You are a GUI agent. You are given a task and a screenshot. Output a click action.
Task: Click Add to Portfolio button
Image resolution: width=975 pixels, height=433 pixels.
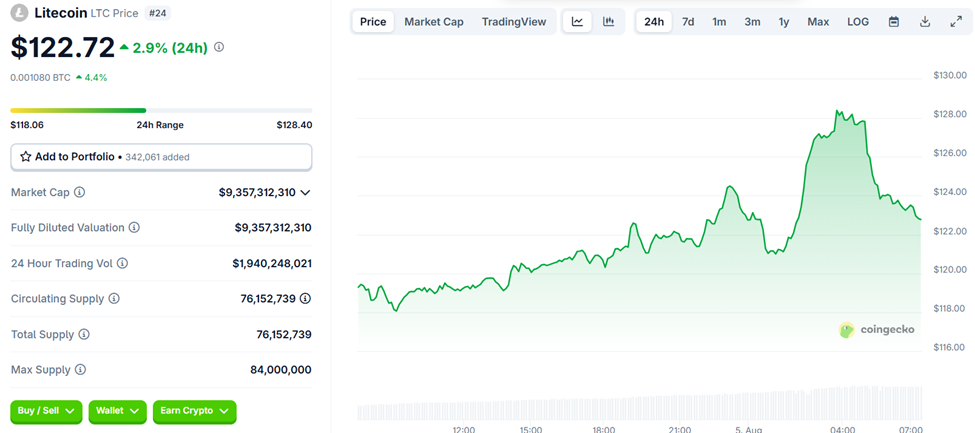(161, 157)
